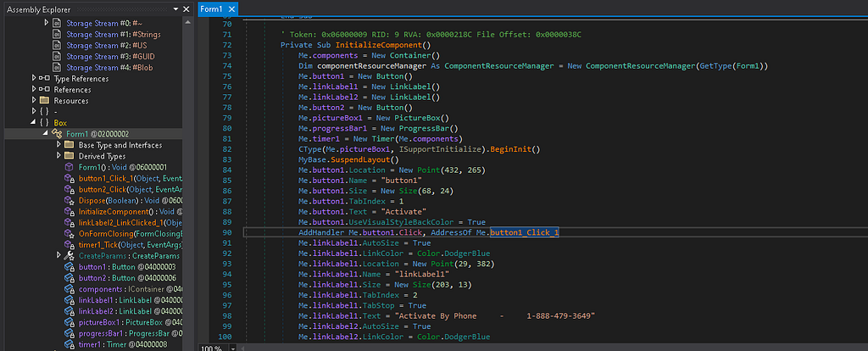
Task: Click the CreateParams property wrench icon
Action: [70, 256]
